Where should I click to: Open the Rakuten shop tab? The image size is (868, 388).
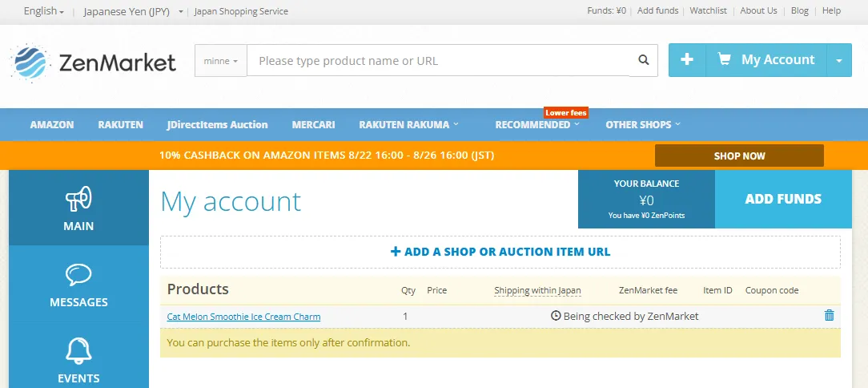[121, 125]
